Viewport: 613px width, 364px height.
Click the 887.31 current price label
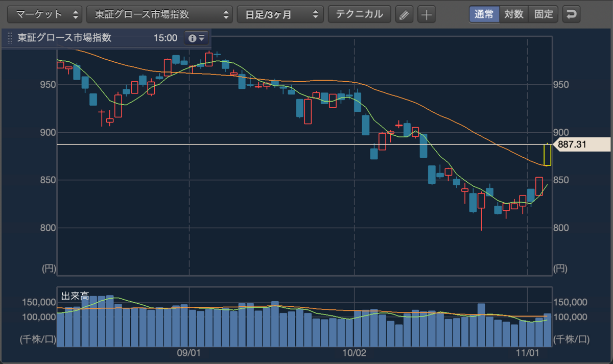click(581, 144)
